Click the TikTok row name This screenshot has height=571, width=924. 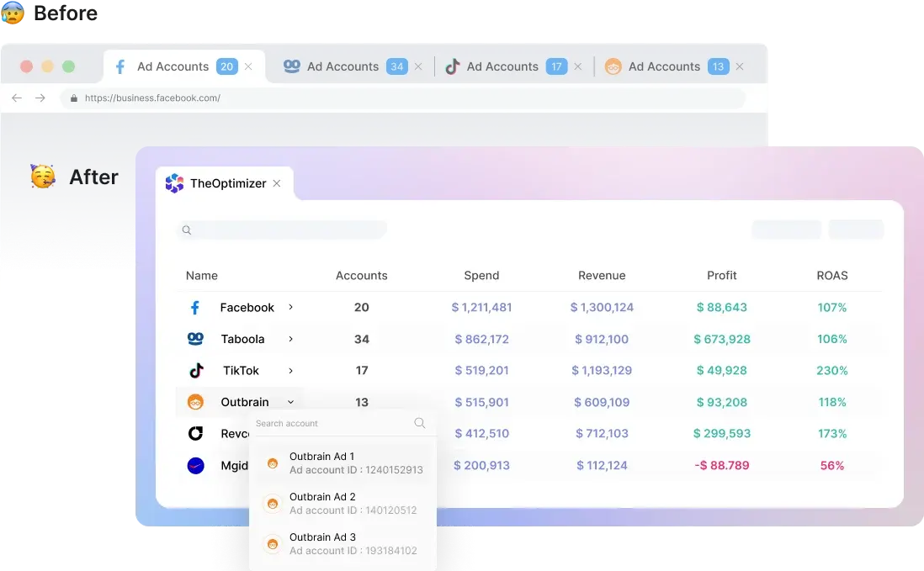tap(241, 370)
